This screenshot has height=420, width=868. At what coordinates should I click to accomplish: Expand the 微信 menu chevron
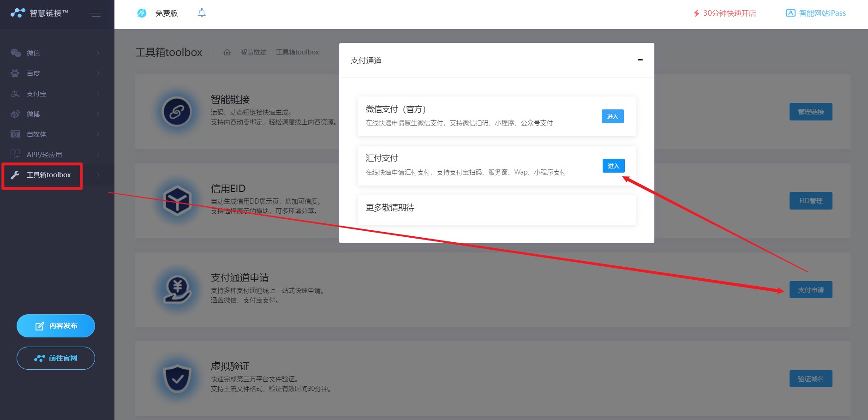click(98, 53)
